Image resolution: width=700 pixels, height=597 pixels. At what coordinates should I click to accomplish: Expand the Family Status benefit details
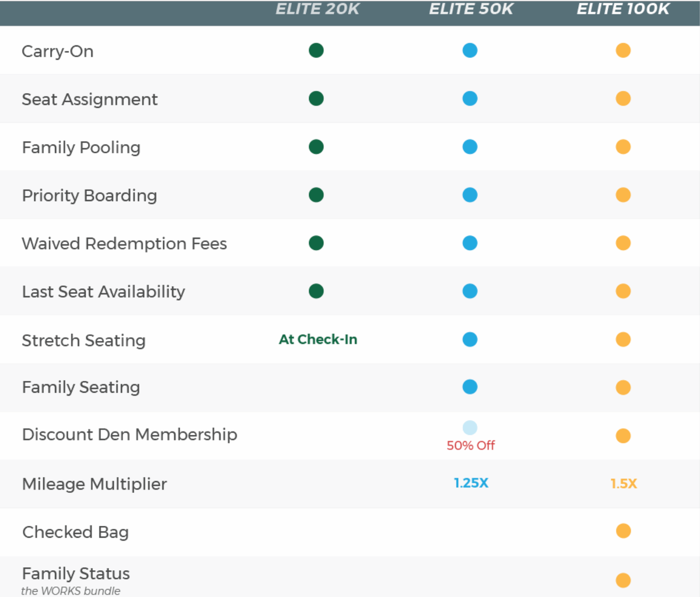click(76, 573)
